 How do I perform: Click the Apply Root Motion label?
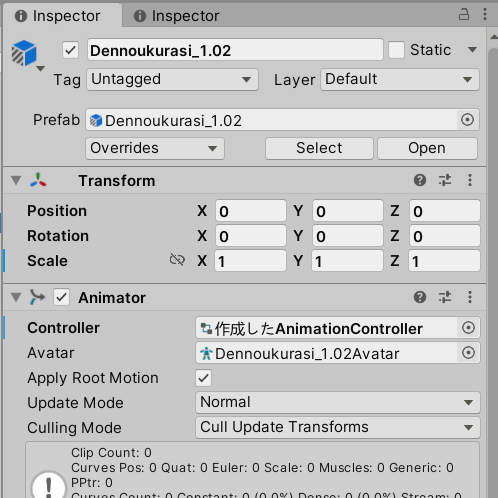coord(93,378)
